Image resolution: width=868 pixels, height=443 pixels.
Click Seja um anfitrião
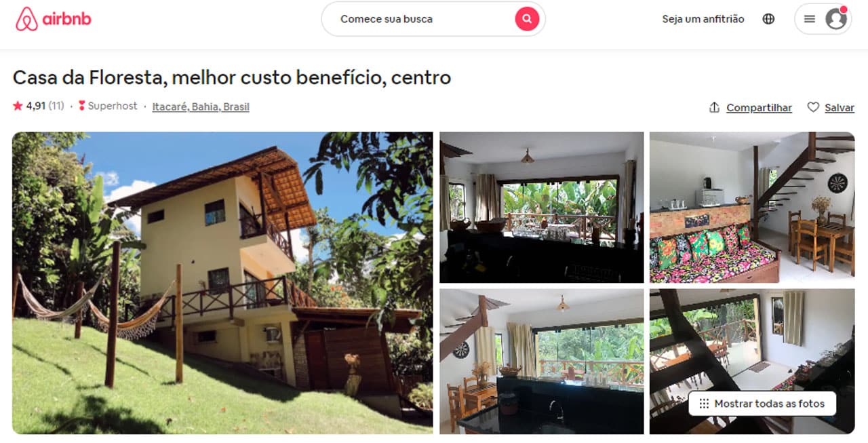pos(703,19)
